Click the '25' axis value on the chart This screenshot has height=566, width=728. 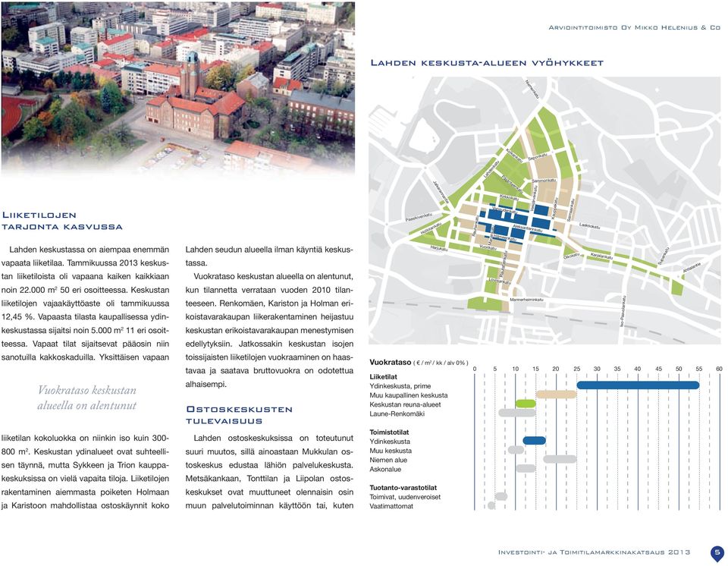(576, 369)
